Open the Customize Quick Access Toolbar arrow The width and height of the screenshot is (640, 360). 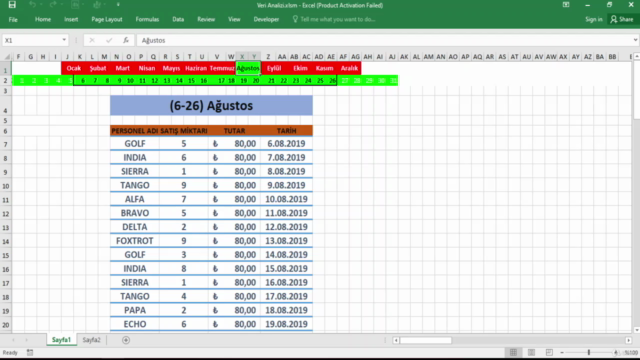click(118, 5)
